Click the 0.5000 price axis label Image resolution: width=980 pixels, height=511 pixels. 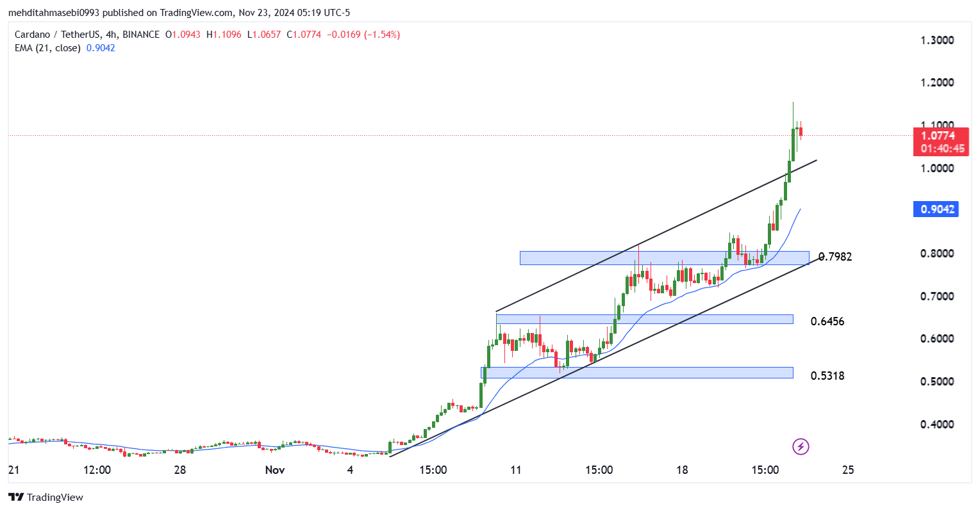click(937, 382)
